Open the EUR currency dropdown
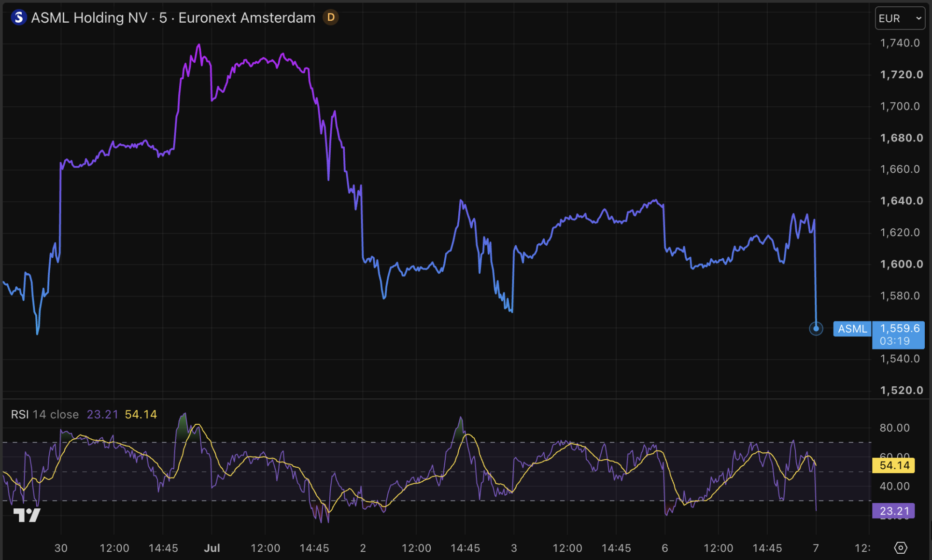 pos(900,18)
